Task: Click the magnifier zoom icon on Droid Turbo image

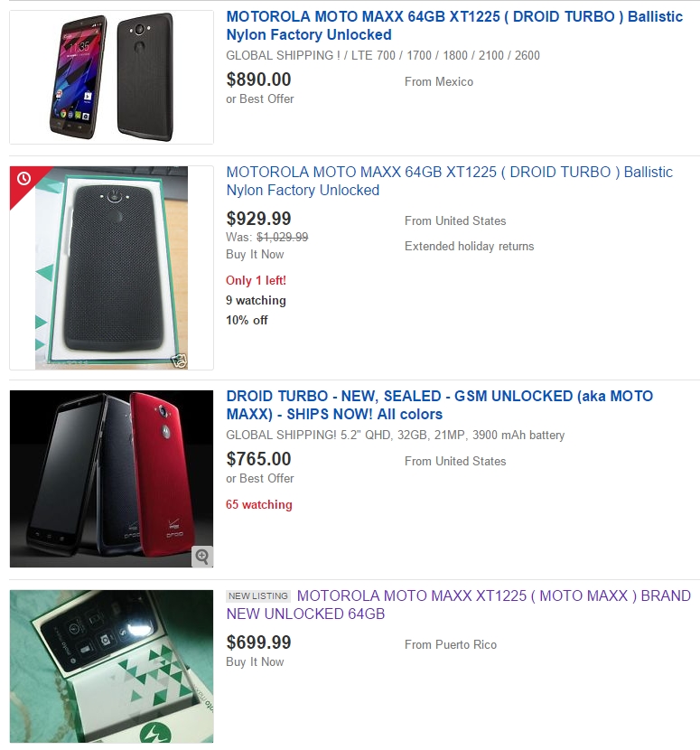Action: click(201, 557)
